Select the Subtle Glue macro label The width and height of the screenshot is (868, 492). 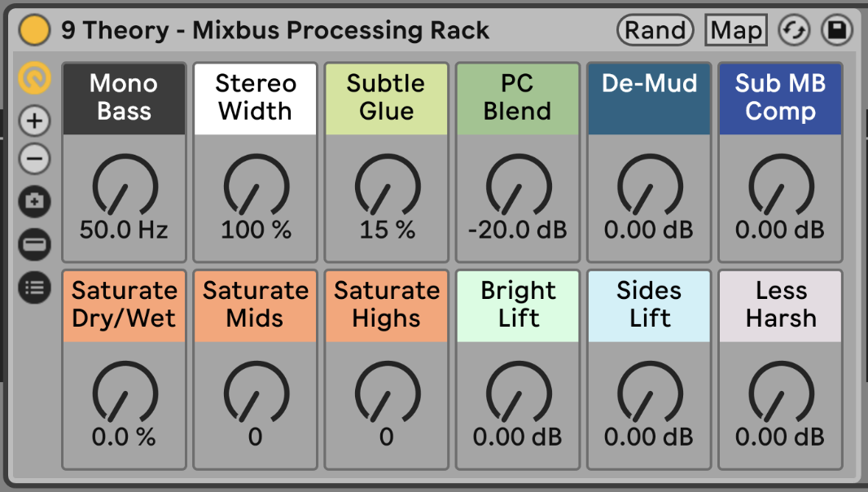click(x=387, y=99)
